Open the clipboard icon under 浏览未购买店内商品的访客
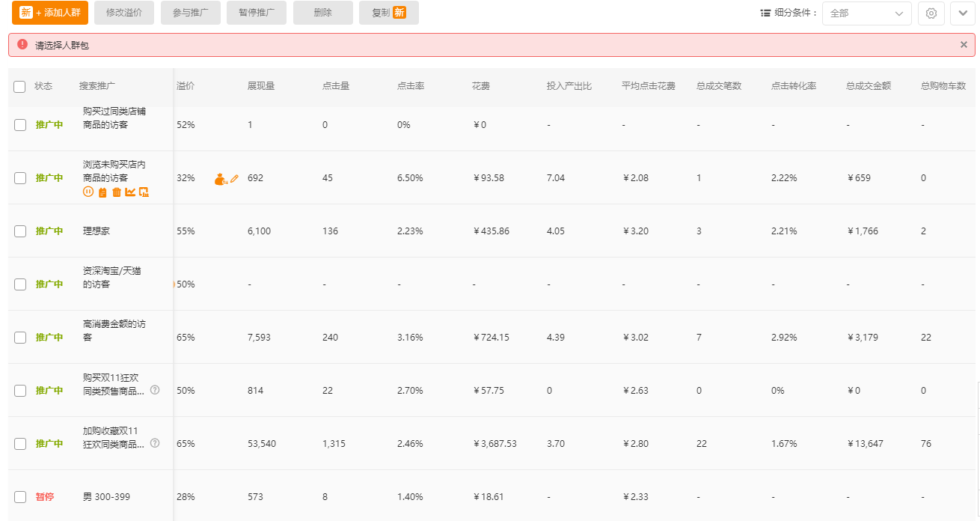This screenshot has height=521, width=980. [102, 192]
